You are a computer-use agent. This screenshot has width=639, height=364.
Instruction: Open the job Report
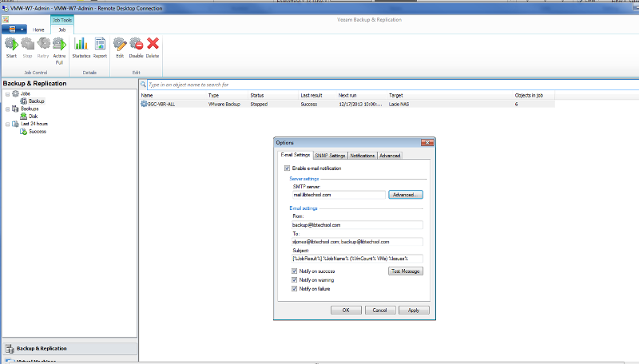pyautogui.click(x=100, y=44)
